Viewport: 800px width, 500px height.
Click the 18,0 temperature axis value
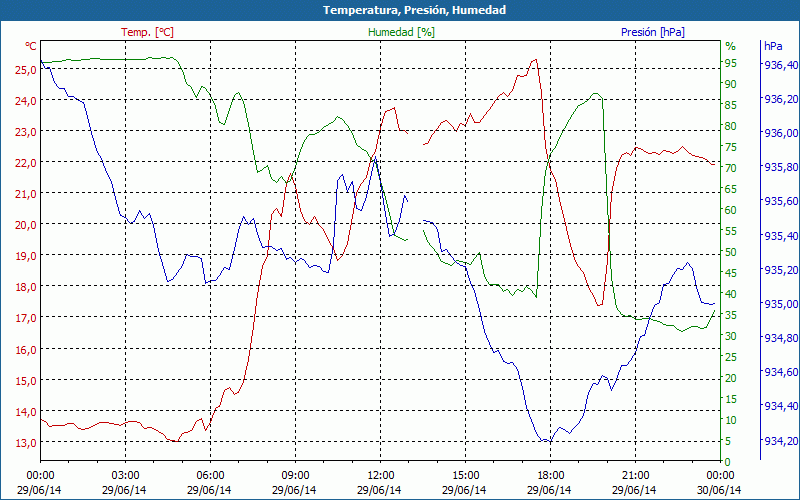(26, 288)
